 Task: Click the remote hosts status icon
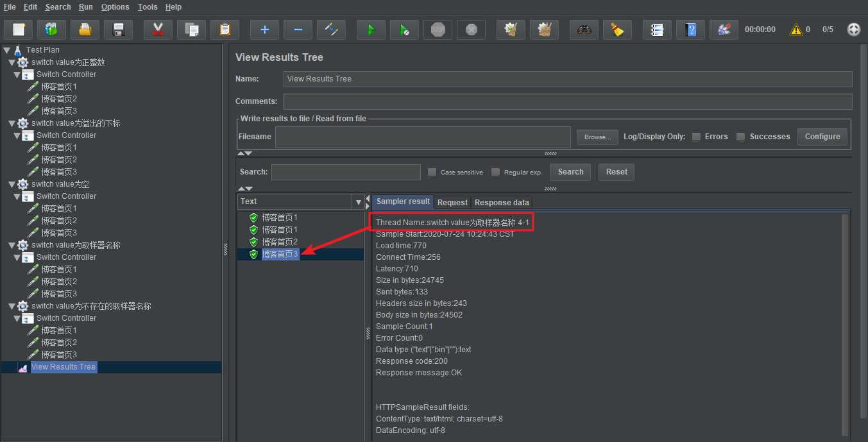tap(853, 30)
